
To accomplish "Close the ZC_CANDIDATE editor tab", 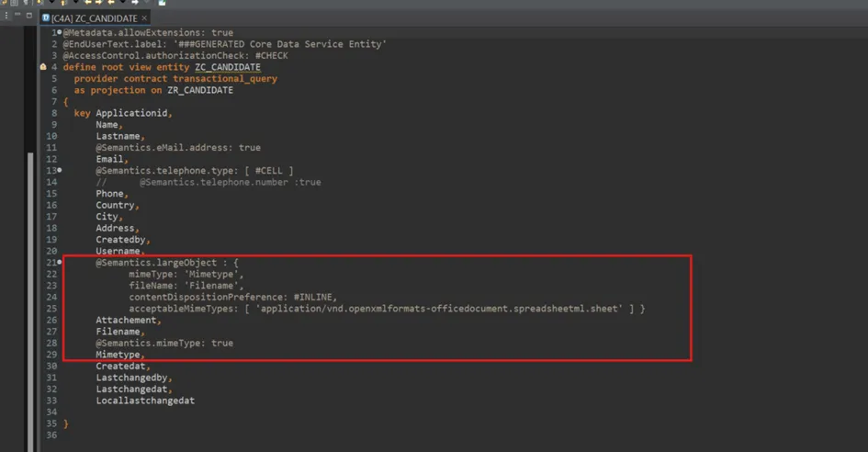I will 144,17.
